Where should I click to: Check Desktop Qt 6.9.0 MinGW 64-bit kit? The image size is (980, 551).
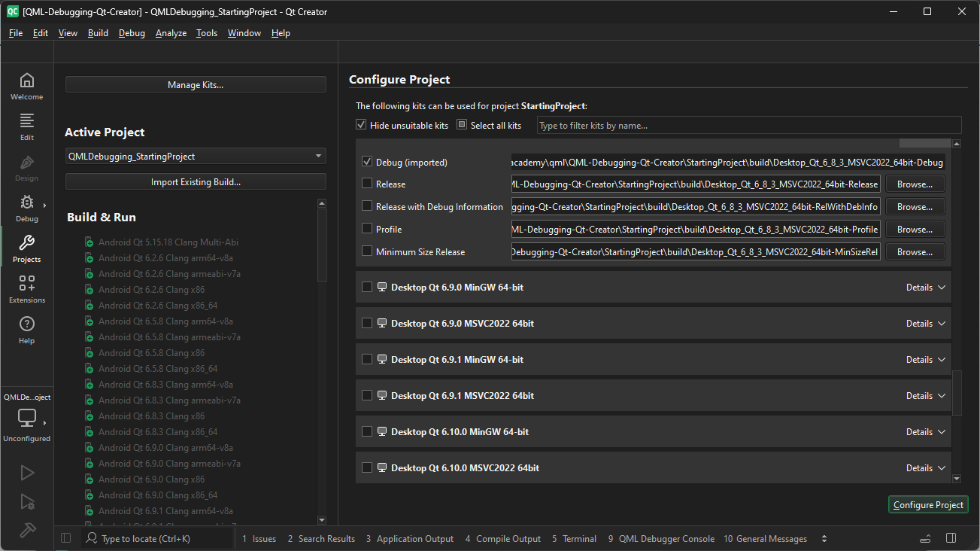(367, 287)
